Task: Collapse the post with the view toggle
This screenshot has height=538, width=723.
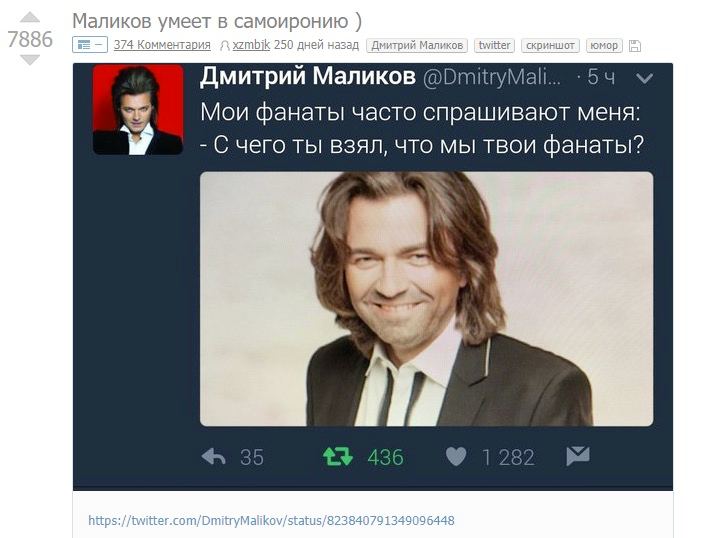Action: coord(90,45)
